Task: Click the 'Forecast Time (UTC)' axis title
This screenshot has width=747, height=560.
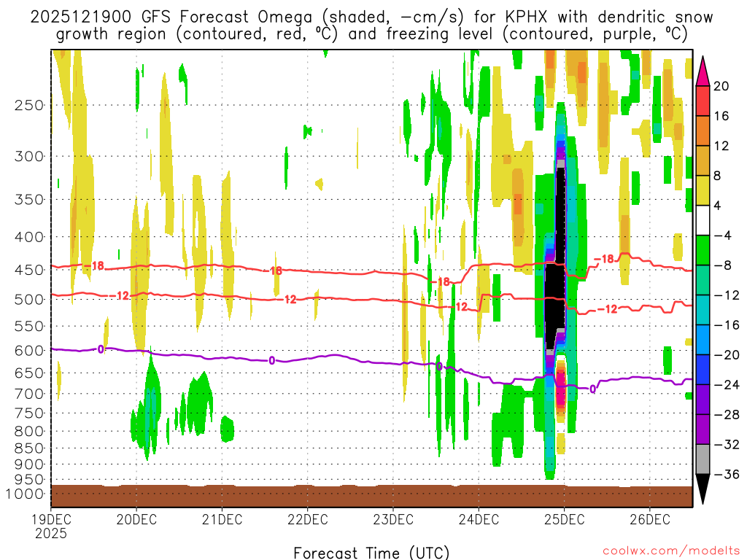Action: 371,553
